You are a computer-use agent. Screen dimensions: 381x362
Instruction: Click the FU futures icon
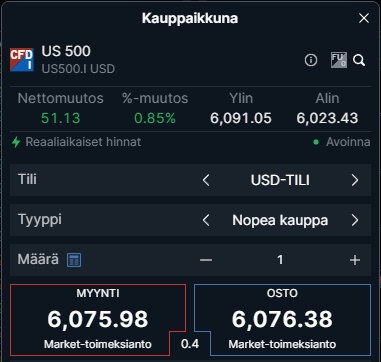(339, 60)
